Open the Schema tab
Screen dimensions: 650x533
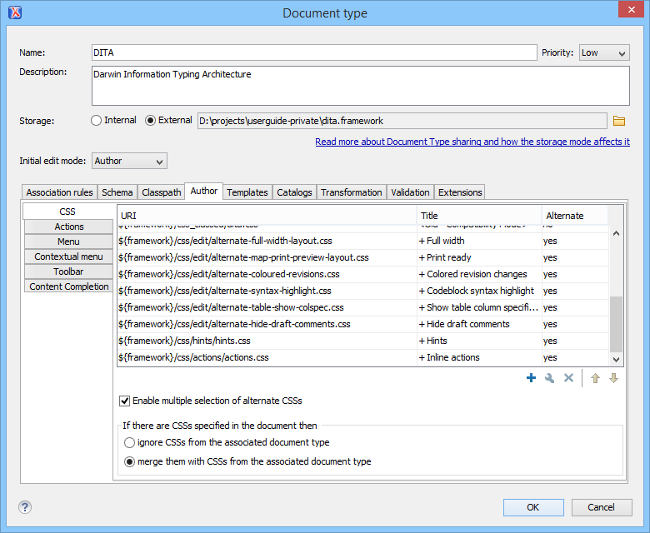[117, 192]
